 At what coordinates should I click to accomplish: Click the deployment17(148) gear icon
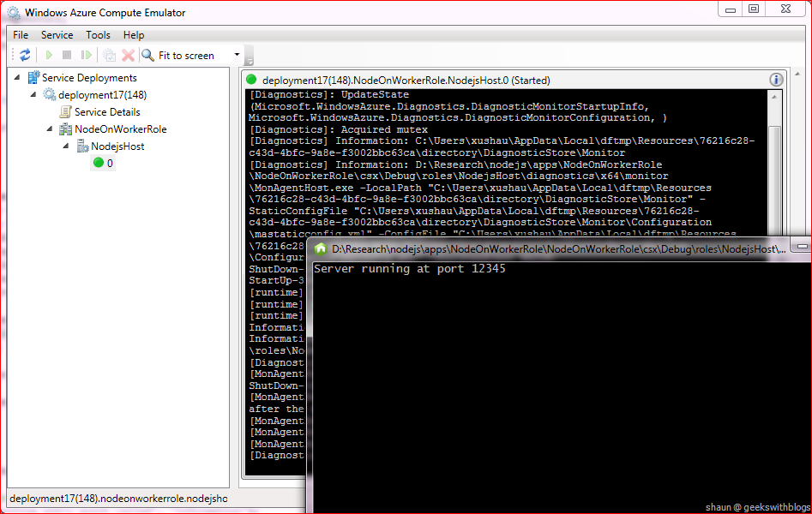[49, 95]
